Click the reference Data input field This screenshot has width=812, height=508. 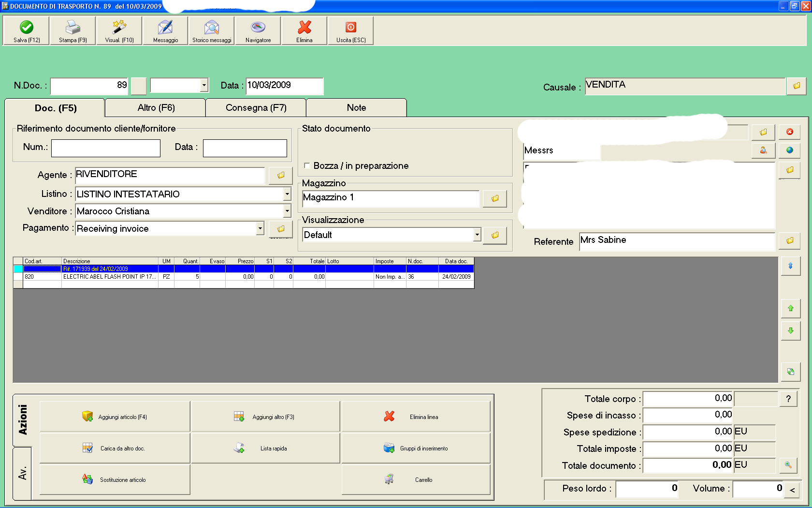[245, 148]
